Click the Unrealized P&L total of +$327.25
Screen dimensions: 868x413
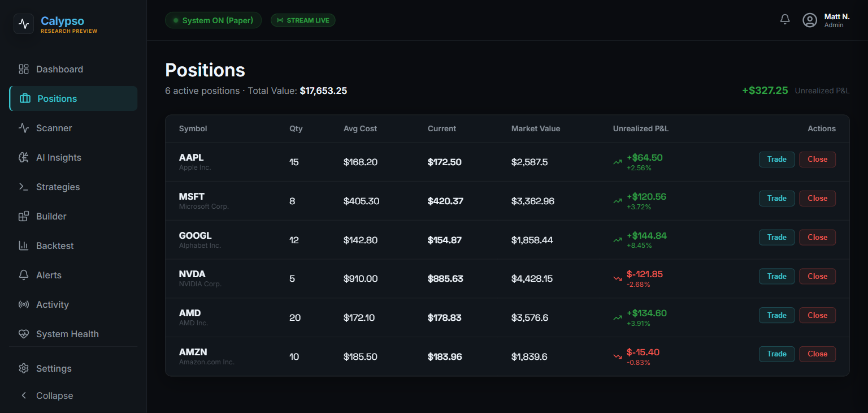tap(765, 90)
